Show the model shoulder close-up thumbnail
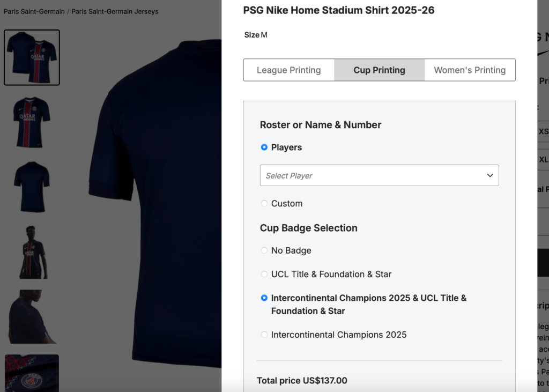Screen dimensions: 549x392 tap(32, 316)
